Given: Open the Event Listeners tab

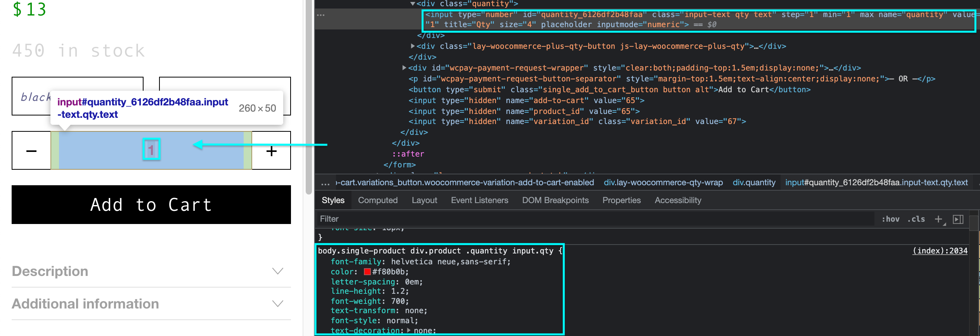Looking at the screenshot, I should [480, 200].
